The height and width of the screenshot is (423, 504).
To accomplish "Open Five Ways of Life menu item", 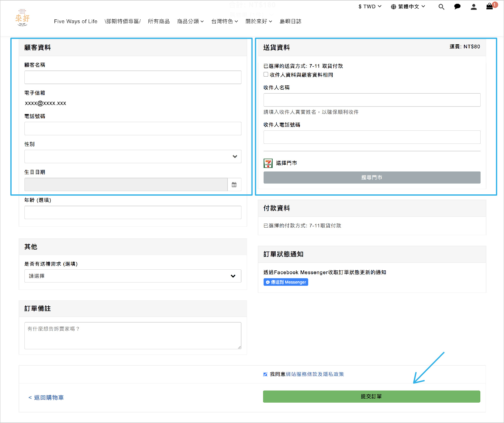I will 76,21.
